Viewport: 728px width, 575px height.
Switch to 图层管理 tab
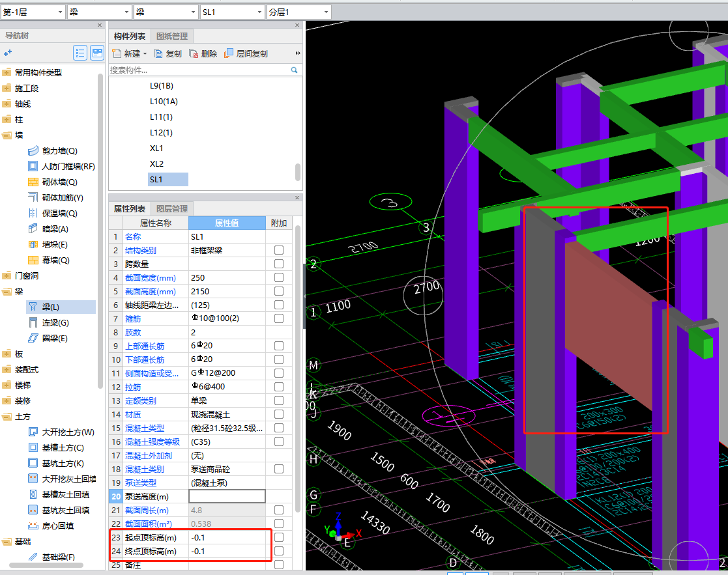(x=172, y=208)
